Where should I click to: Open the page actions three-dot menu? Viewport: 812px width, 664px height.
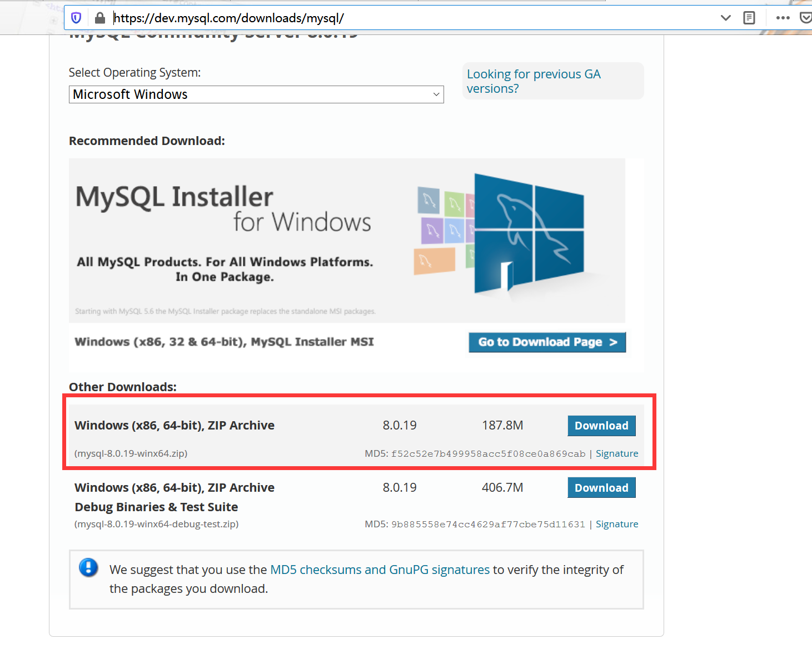(783, 18)
